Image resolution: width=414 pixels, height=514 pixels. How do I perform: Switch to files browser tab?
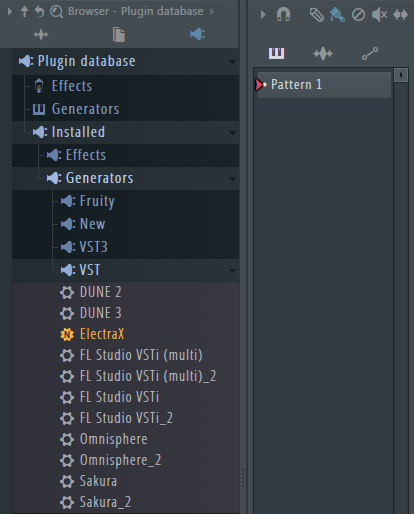[x=119, y=35]
